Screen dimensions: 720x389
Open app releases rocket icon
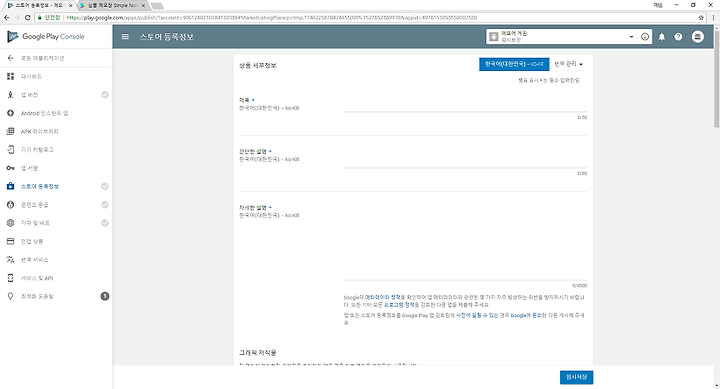[x=11, y=95]
